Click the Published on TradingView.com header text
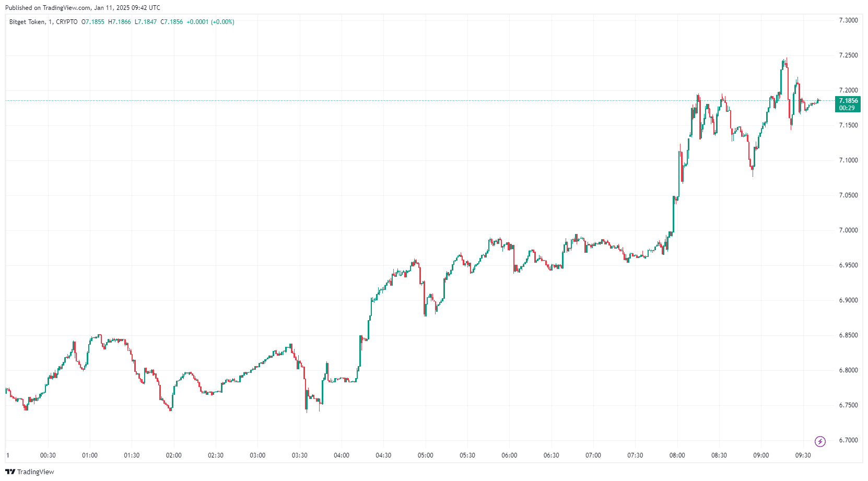This screenshot has width=868, height=481. pos(83,8)
